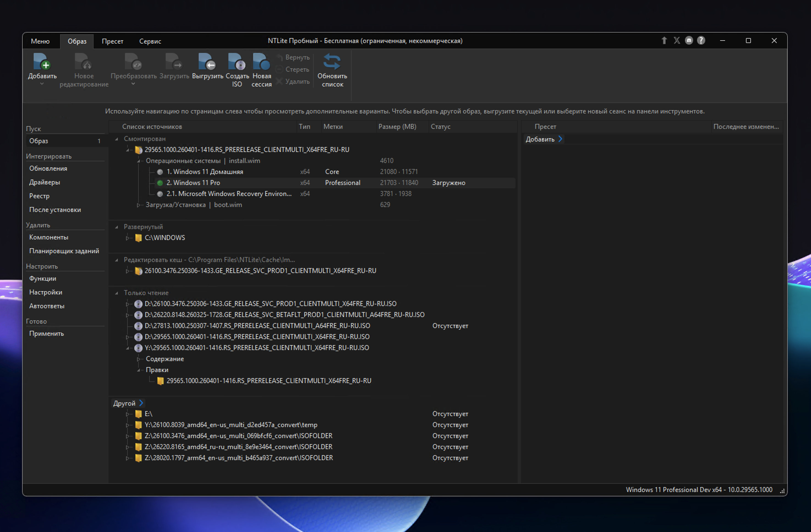
Task: Expand the C:\WINDOWS tree node
Action: [x=127, y=238]
